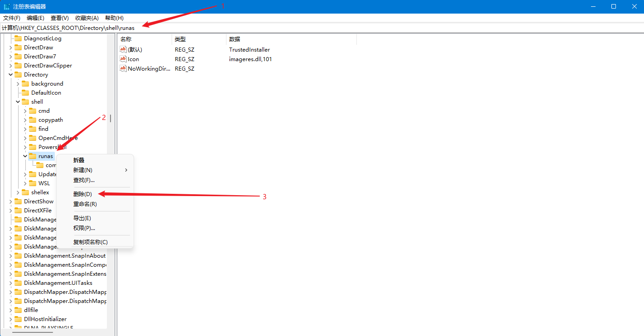Select the DiskManagement.SnapInAbout key
Screen dimensions: 644x336
pos(65,256)
